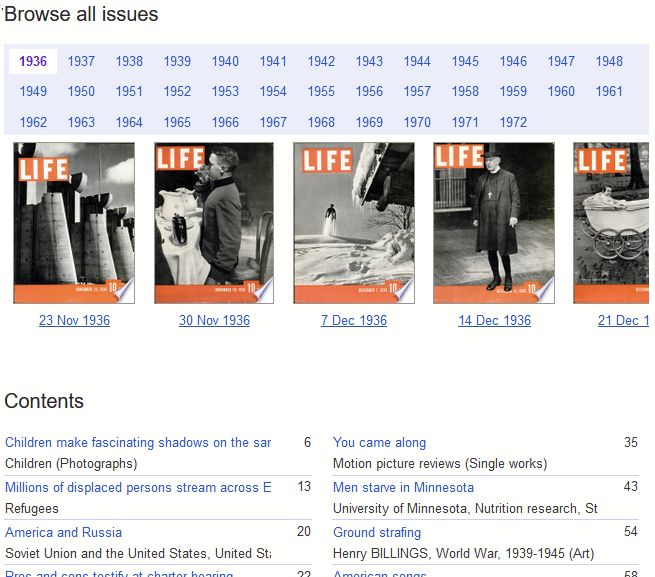Choose the 1941 year link
This screenshot has width=655, height=577.
273,61
